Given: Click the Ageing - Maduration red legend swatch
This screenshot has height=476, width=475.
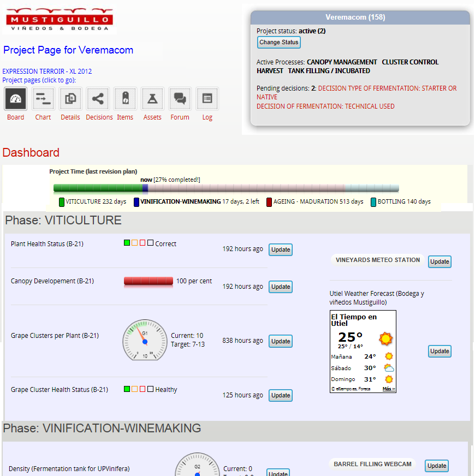Looking at the screenshot, I should point(269,202).
